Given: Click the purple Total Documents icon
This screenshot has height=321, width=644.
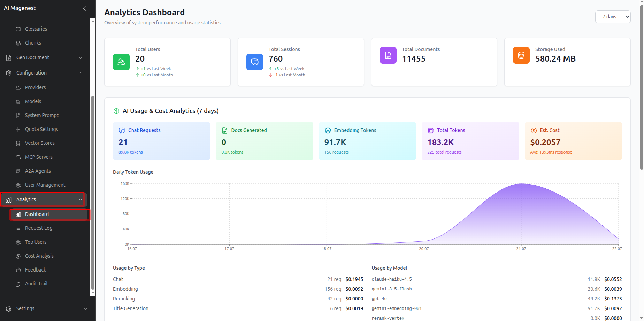Looking at the screenshot, I should click(x=388, y=55).
